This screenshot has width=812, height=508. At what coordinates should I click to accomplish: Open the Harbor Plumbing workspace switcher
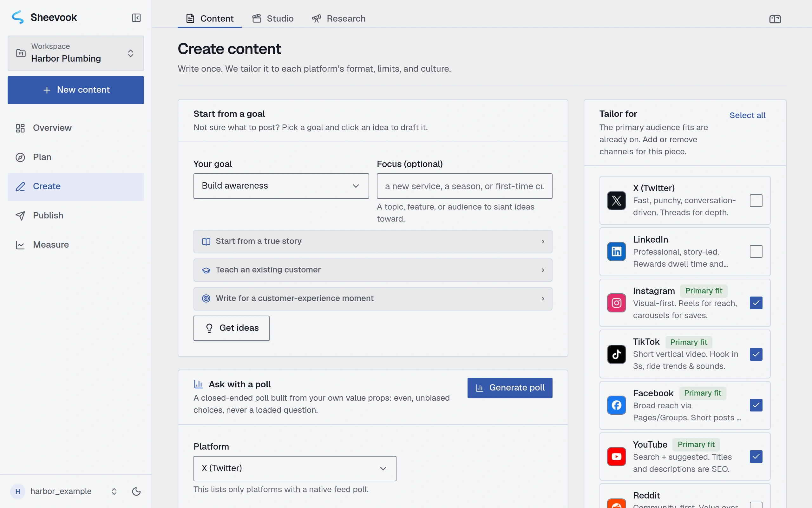pos(76,53)
